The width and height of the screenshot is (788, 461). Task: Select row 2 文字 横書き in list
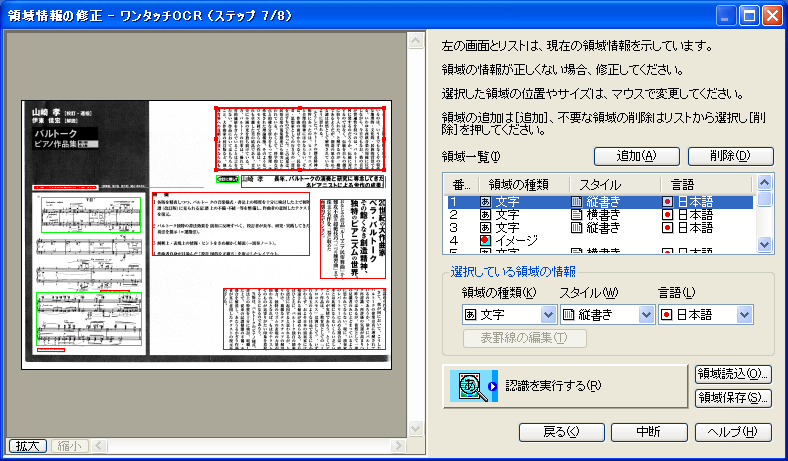[600, 215]
